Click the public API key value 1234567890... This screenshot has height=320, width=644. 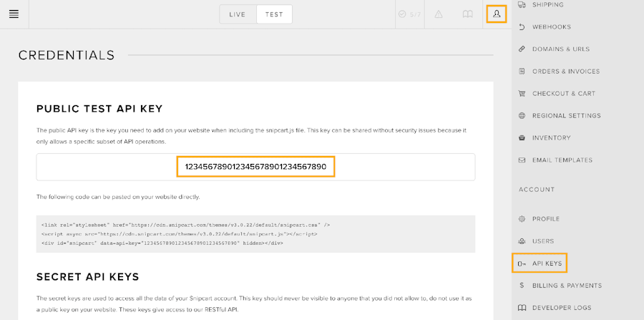click(x=255, y=167)
